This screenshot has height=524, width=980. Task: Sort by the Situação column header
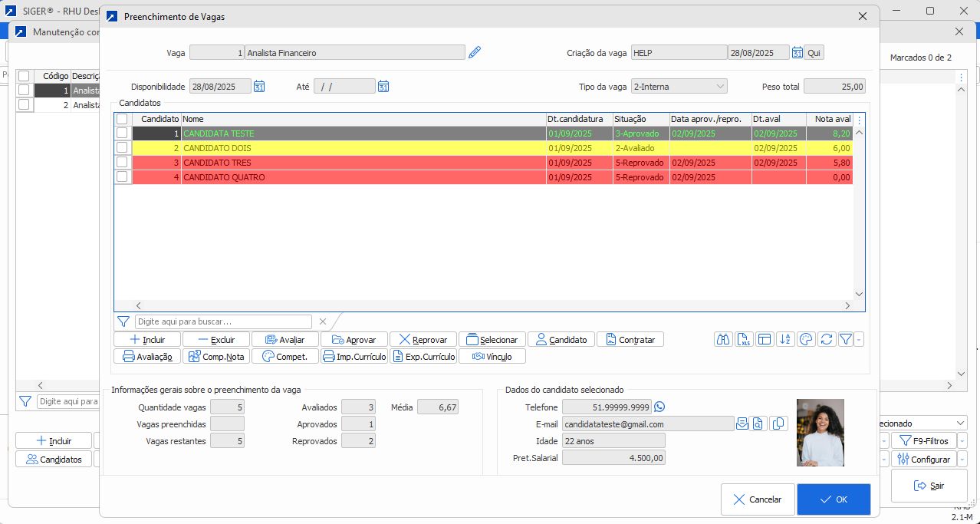[640, 119]
